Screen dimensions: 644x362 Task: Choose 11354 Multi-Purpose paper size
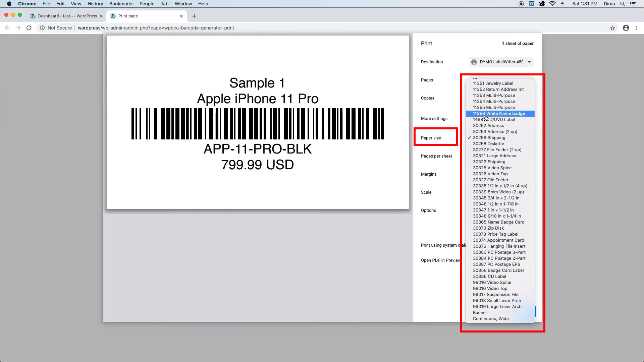click(x=500, y=102)
